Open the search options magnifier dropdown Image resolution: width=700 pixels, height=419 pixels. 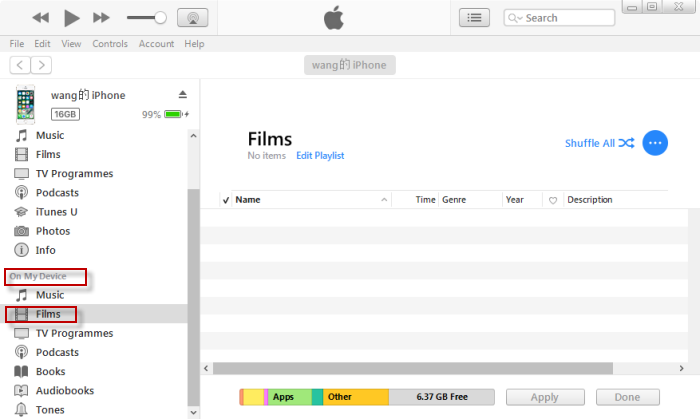click(x=515, y=18)
